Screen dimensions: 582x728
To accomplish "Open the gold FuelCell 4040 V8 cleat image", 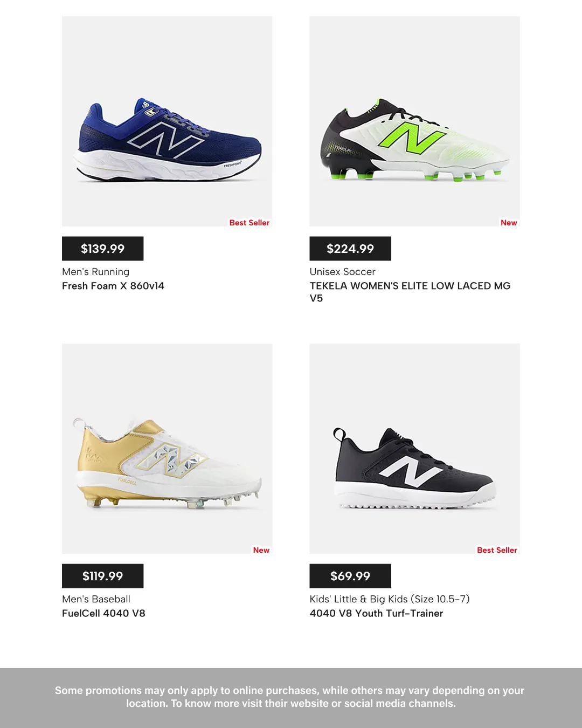I will 167,449.
